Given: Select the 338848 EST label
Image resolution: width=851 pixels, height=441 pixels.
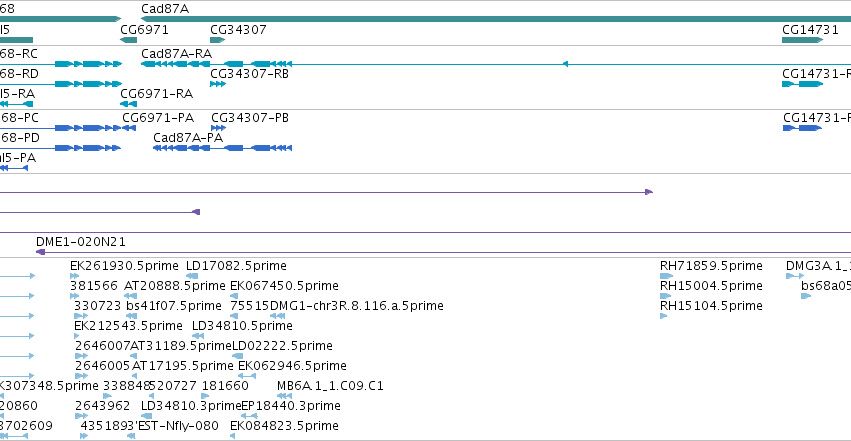Looking at the screenshot, I should (126, 386).
